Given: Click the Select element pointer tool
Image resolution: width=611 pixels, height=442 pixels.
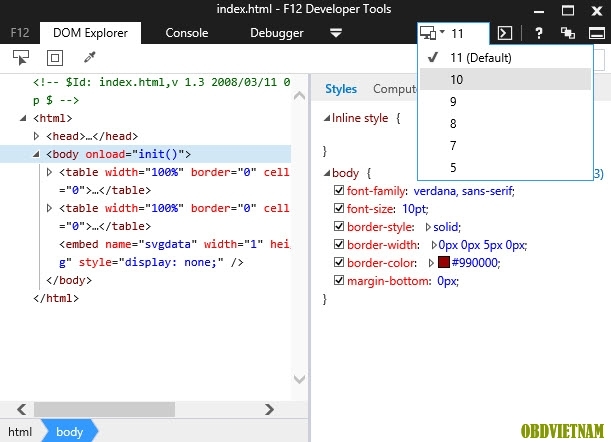Looking at the screenshot, I should pyautogui.click(x=20, y=58).
